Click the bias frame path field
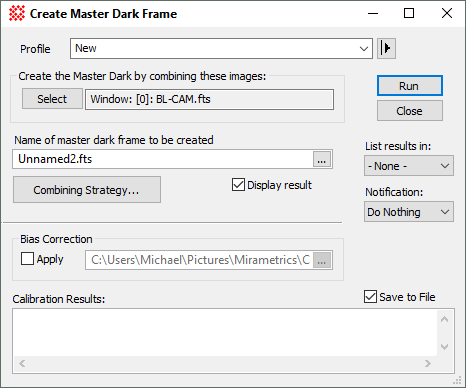 click(x=199, y=260)
